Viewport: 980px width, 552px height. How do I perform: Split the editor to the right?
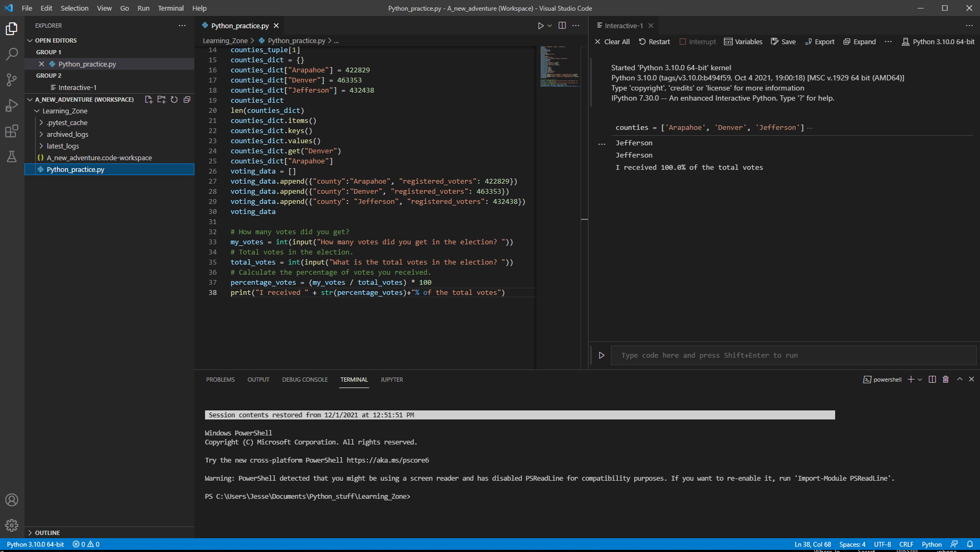click(562, 26)
